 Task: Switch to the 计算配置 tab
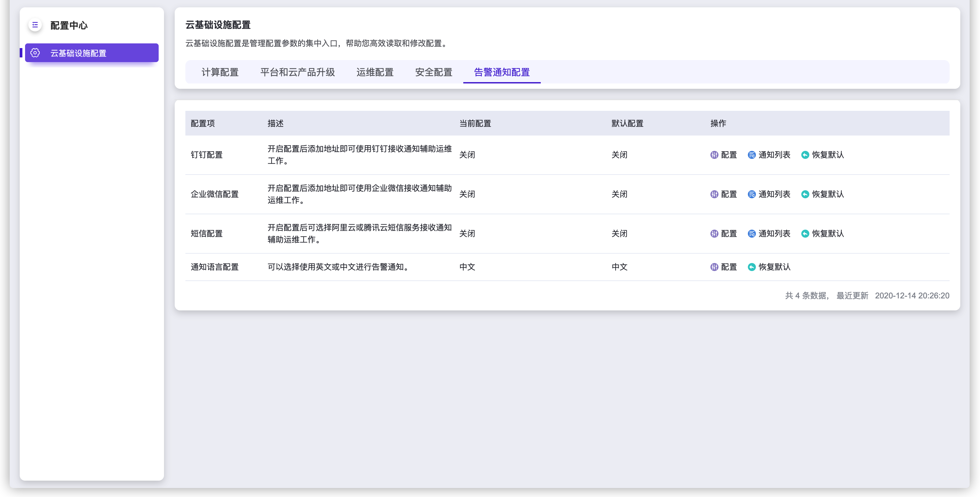pyautogui.click(x=220, y=72)
